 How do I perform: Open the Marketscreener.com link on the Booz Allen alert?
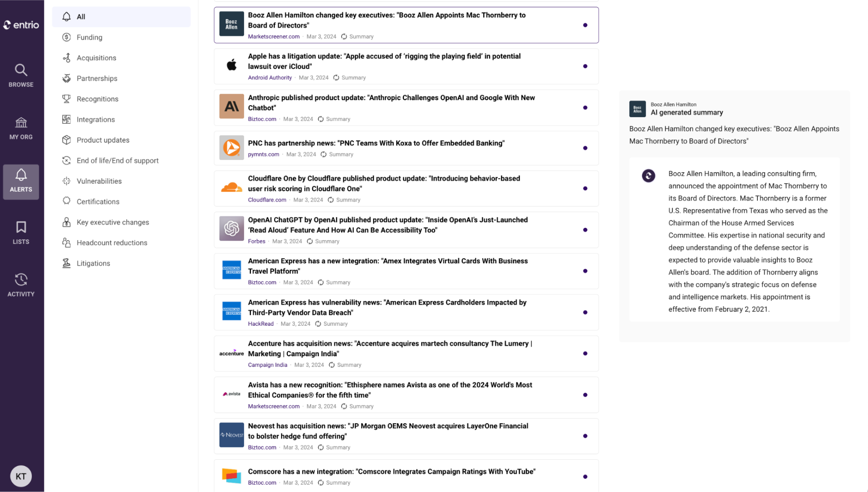274,36
